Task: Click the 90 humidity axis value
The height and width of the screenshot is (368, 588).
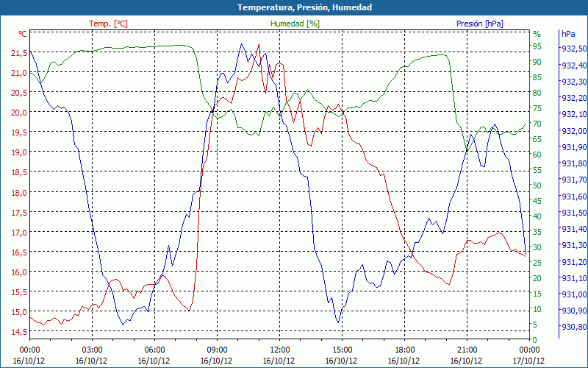Action: (x=537, y=62)
